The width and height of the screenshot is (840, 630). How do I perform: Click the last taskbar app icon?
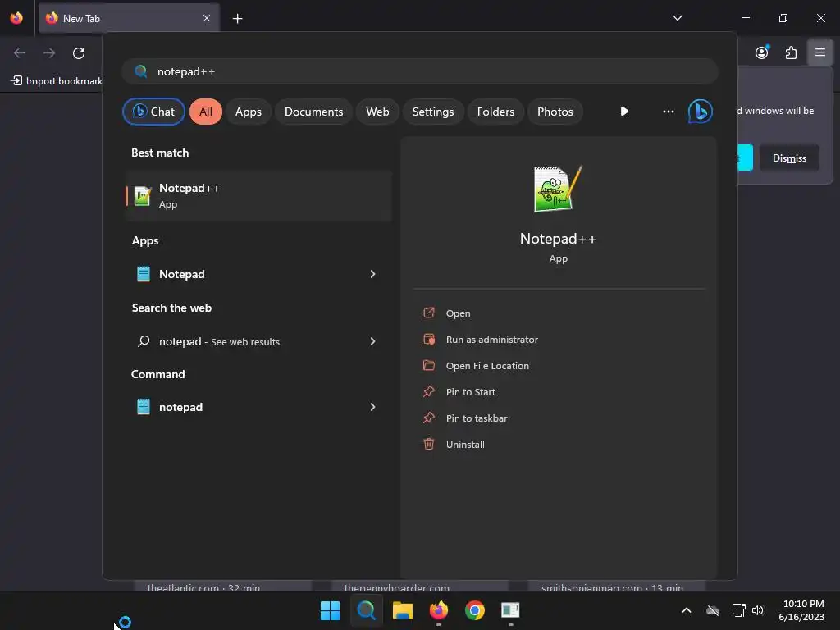(x=510, y=610)
